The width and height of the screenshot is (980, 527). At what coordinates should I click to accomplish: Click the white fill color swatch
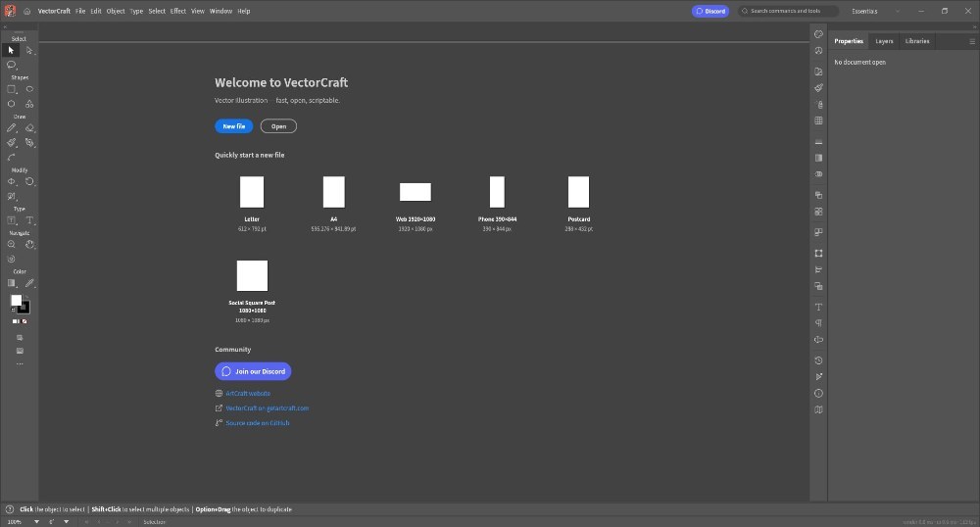pos(17,301)
